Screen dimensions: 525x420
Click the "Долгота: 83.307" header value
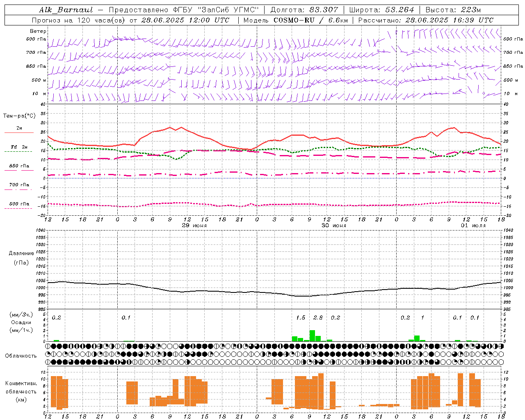304,10
